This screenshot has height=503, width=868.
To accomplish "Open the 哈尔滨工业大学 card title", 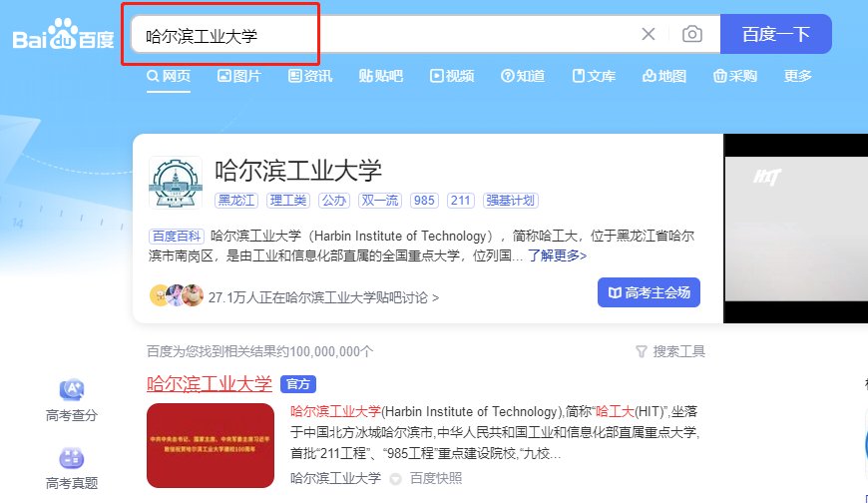I will pyautogui.click(x=298, y=170).
